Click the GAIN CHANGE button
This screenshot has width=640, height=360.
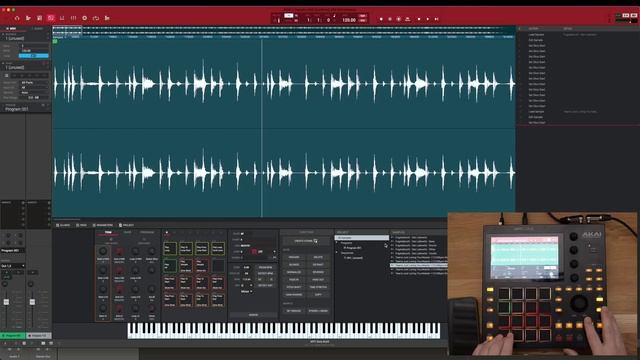(294, 294)
